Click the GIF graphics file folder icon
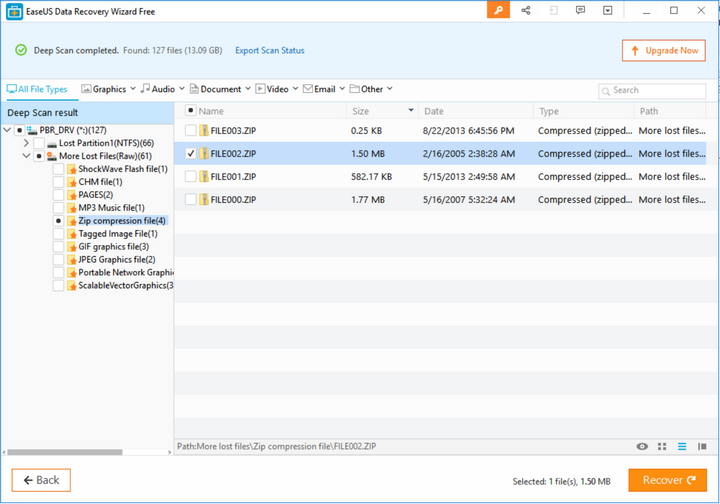This screenshot has height=504, width=720. point(72,246)
